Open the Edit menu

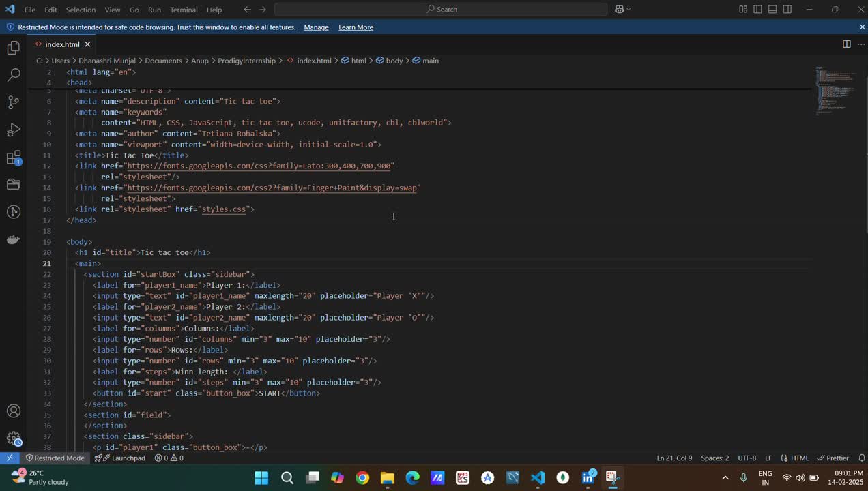[50, 10]
